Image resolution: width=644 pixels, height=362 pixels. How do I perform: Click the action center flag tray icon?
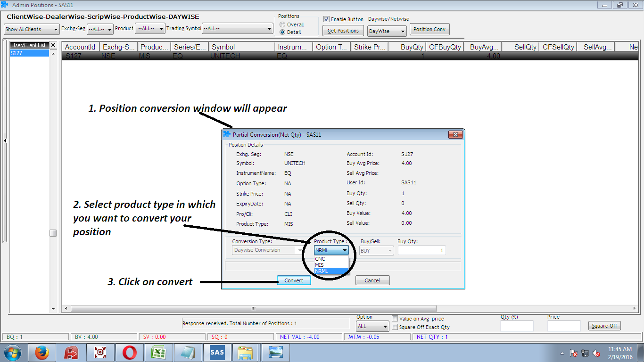574,353
